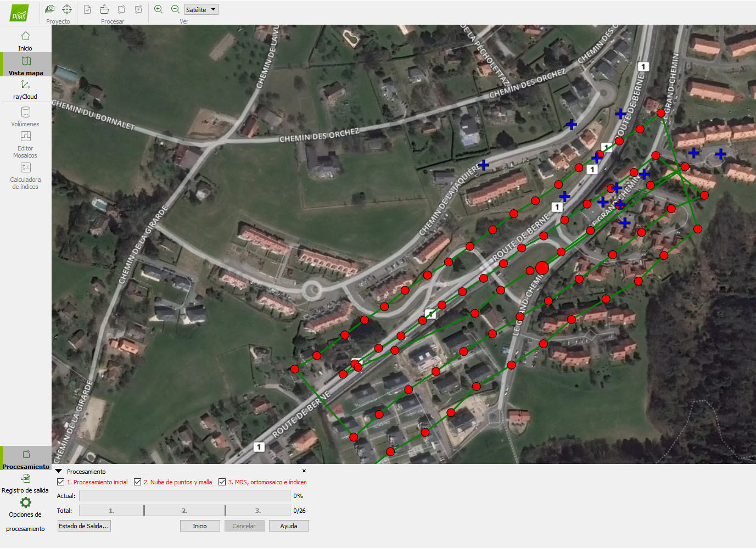The height and width of the screenshot is (548, 756).
Task: Click the Estado de Salida button
Action: click(x=84, y=526)
